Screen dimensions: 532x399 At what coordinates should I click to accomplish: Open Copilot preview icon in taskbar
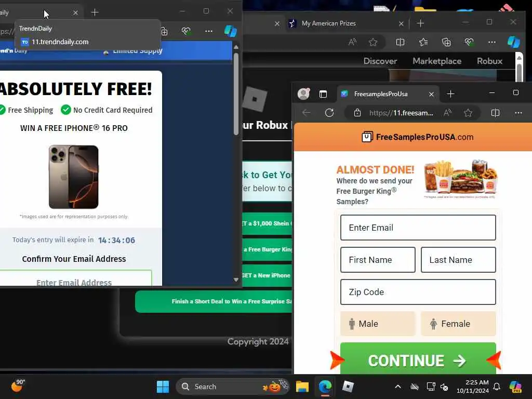point(515,387)
